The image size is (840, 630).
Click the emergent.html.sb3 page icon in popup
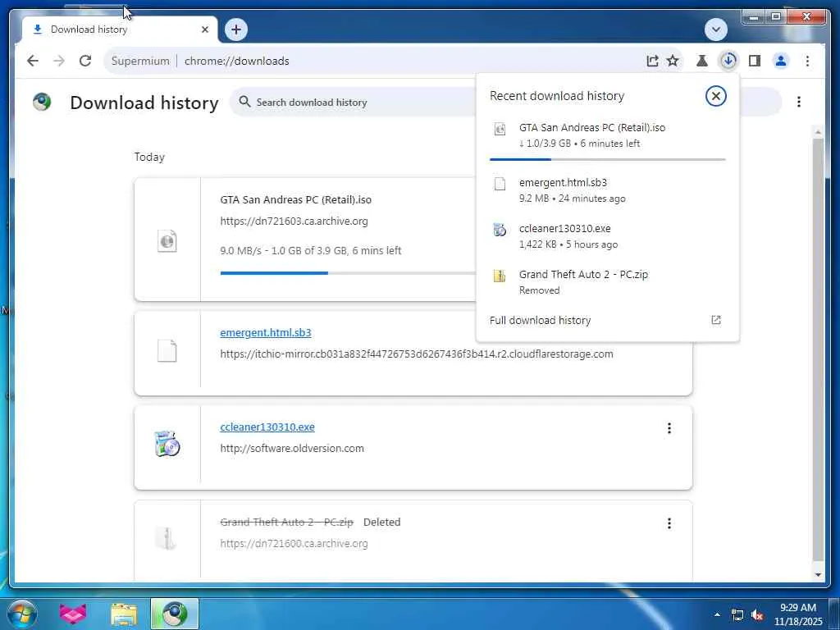pyautogui.click(x=500, y=184)
